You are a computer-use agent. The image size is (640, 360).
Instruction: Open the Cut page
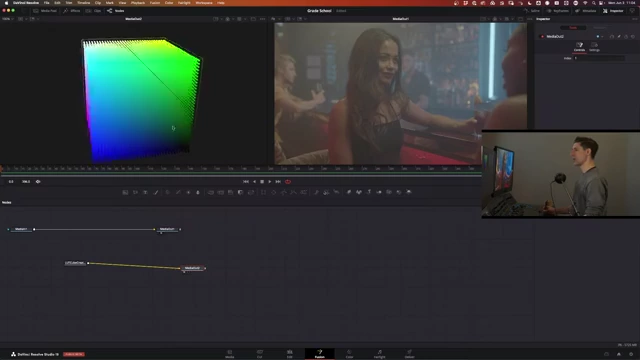point(260,354)
